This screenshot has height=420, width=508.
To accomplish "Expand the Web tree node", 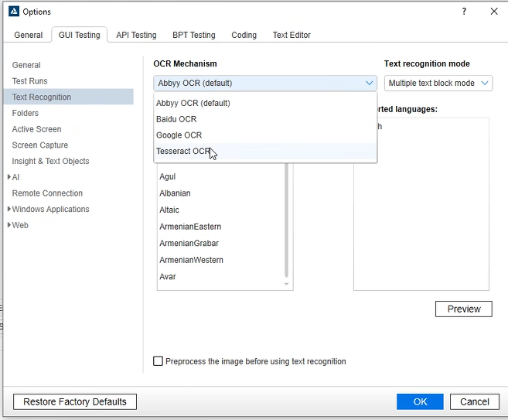I will coord(9,225).
